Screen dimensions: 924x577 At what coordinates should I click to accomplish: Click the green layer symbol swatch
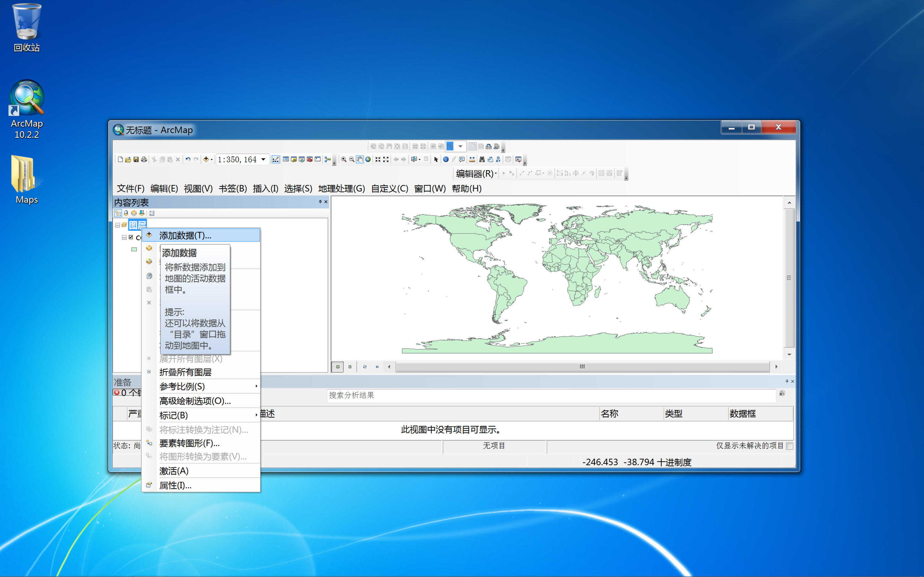134,250
